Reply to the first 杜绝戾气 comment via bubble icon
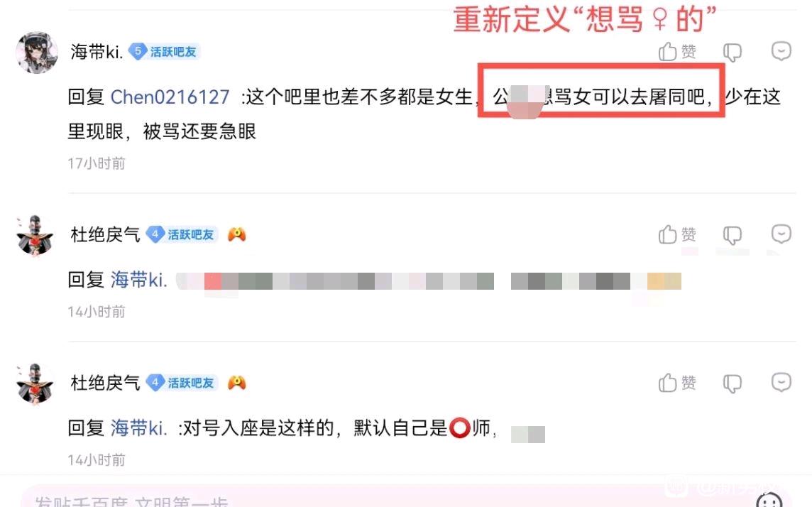The width and height of the screenshot is (812, 507). pos(781,234)
